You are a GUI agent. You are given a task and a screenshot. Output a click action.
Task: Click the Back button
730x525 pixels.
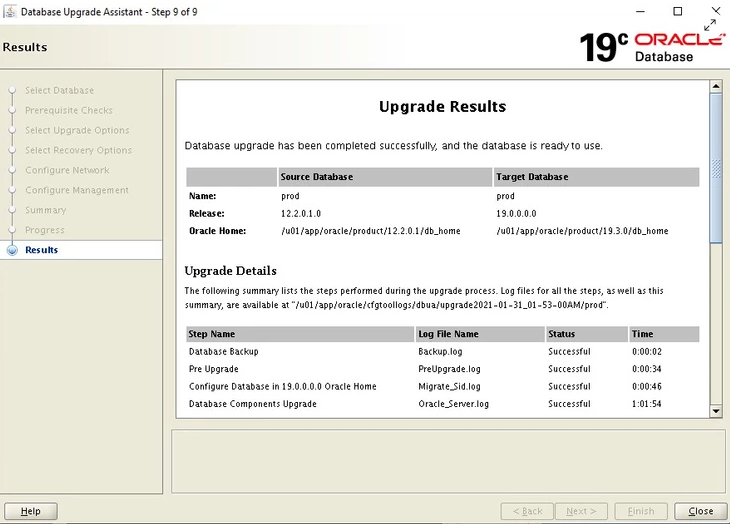(527, 511)
